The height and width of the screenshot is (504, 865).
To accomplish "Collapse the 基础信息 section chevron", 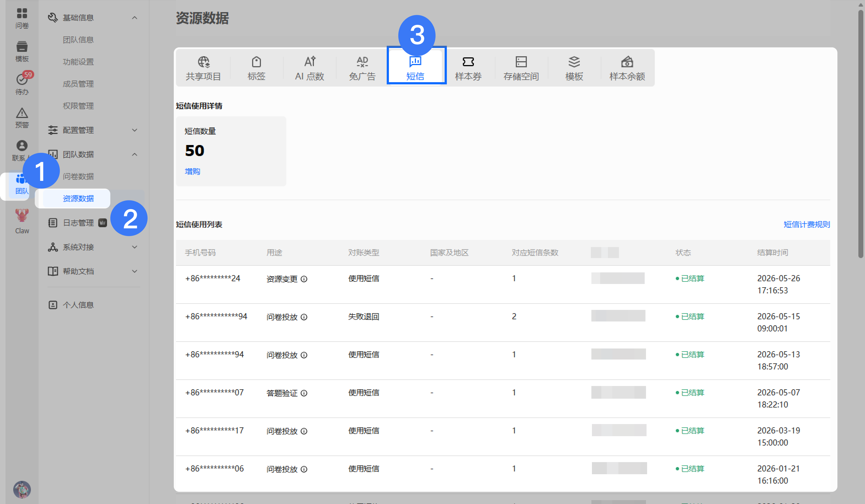I will pyautogui.click(x=135, y=17).
